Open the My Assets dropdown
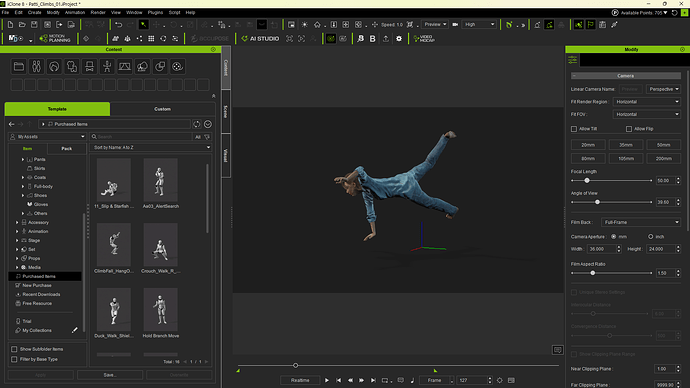This screenshot has height=388, width=690. click(x=47, y=136)
